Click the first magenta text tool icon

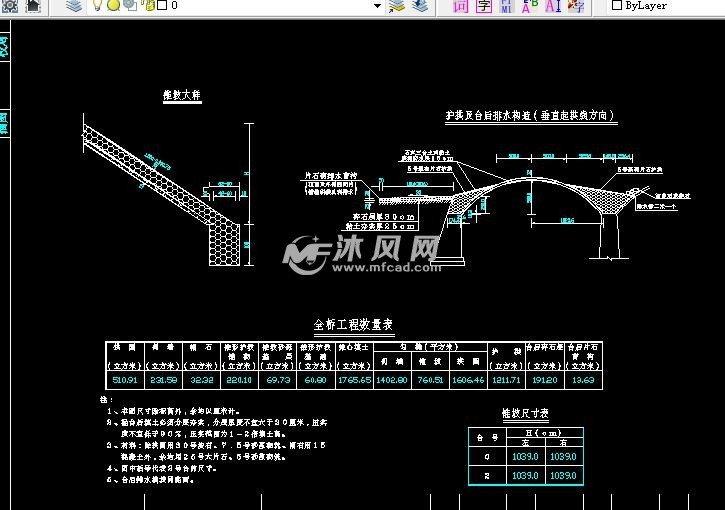[x=461, y=6]
